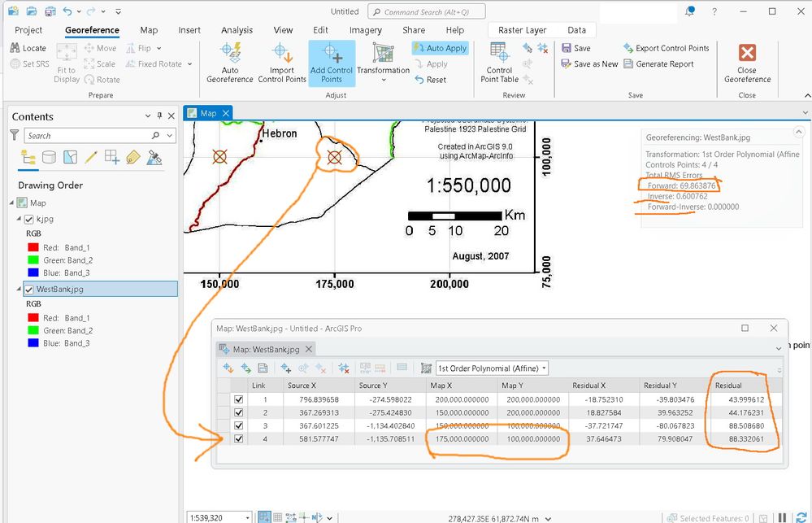The width and height of the screenshot is (812, 523).
Task: Click the notifications bell icon
Action: point(689,11)
